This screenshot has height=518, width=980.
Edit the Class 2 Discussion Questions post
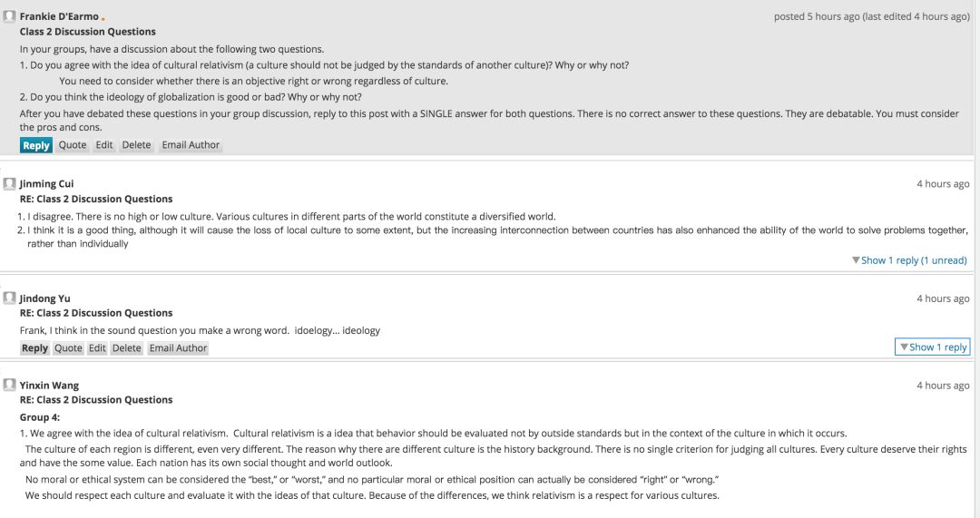click(x=104, y=145)
